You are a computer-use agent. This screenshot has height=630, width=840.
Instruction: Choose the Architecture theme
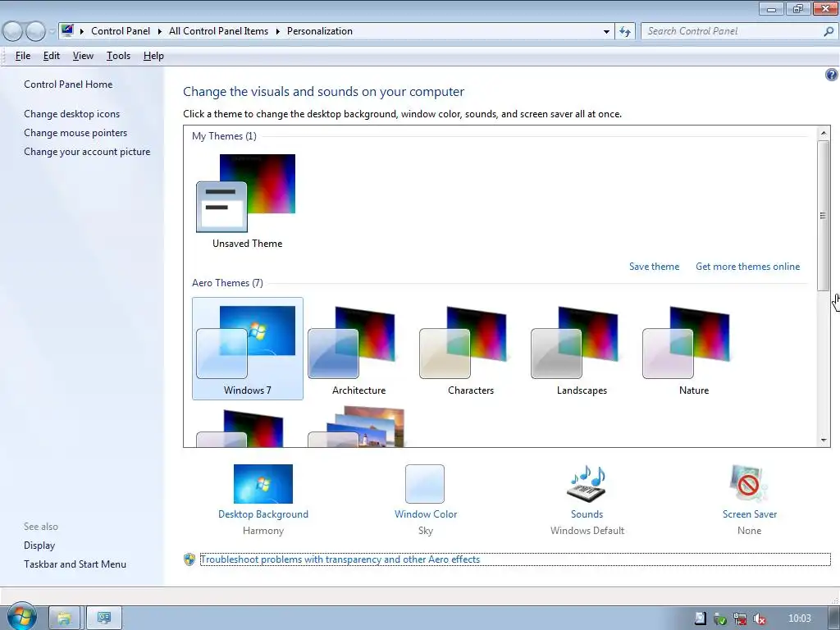[x=358, y=348]
